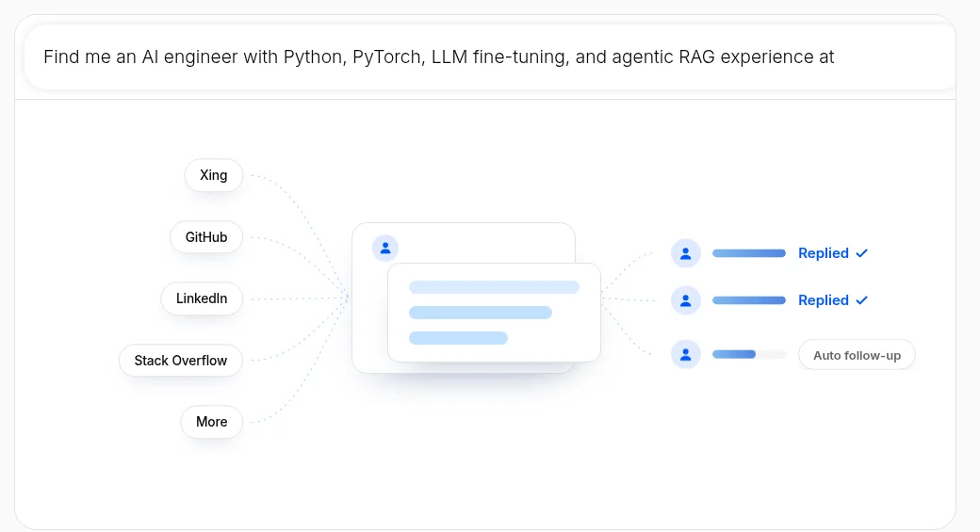980x532 pixels.
Task: Click the avatar beside the second Replied row
Action: (x=686, y=300)
